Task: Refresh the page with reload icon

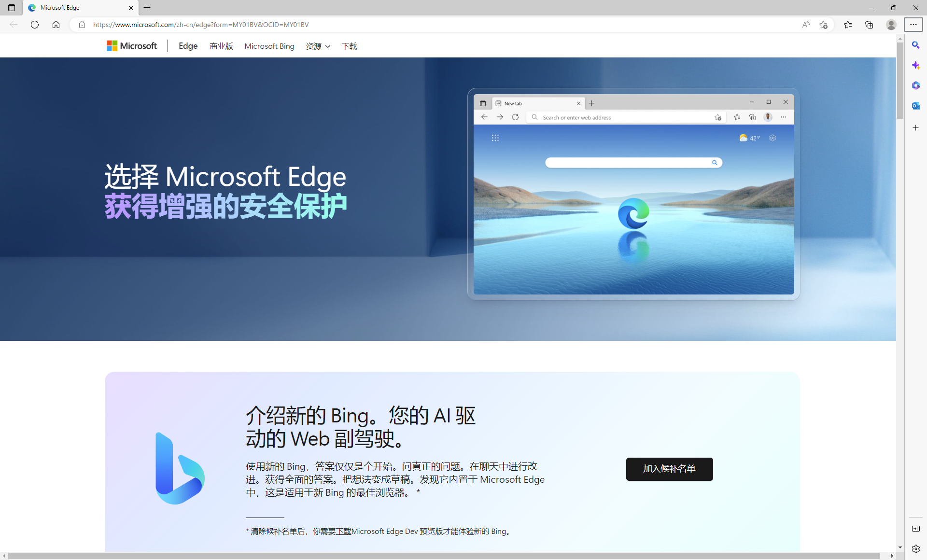Action: tap(35, 25)
